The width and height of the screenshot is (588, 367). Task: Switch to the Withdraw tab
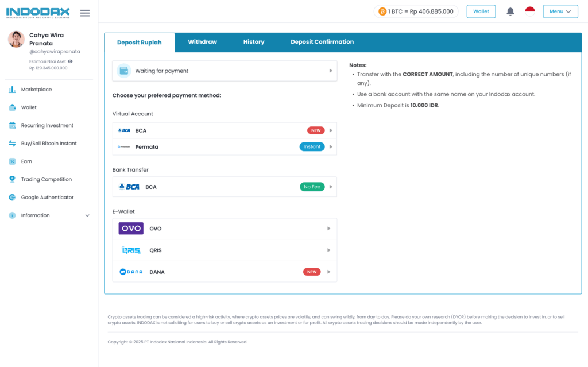203,42
